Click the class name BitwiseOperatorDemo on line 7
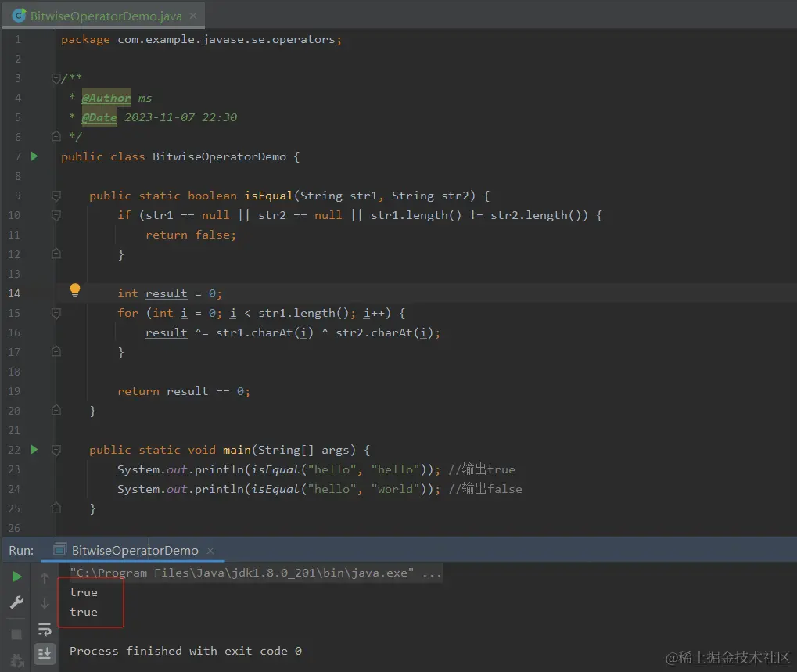 pos(219,156)
